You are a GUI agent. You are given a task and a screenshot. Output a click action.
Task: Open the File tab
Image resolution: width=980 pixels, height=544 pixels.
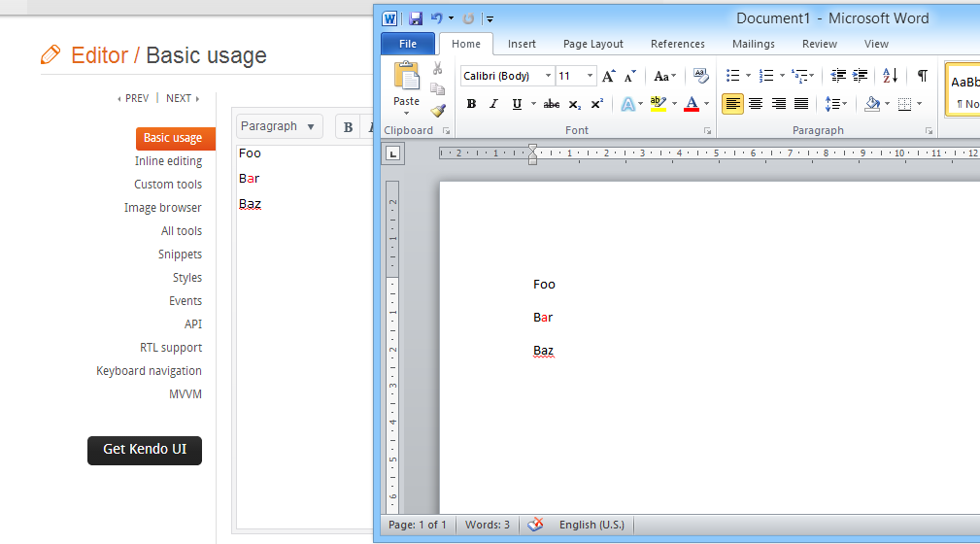point(408,44)
